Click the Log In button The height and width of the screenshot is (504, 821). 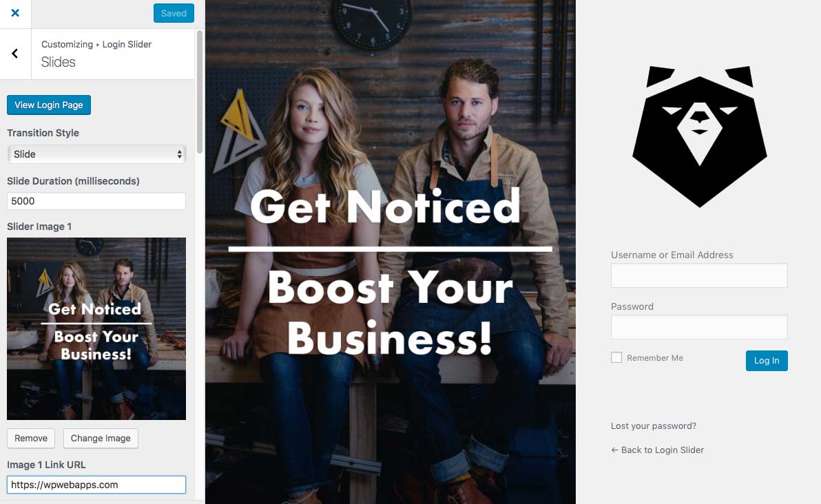tap(767, 360)
